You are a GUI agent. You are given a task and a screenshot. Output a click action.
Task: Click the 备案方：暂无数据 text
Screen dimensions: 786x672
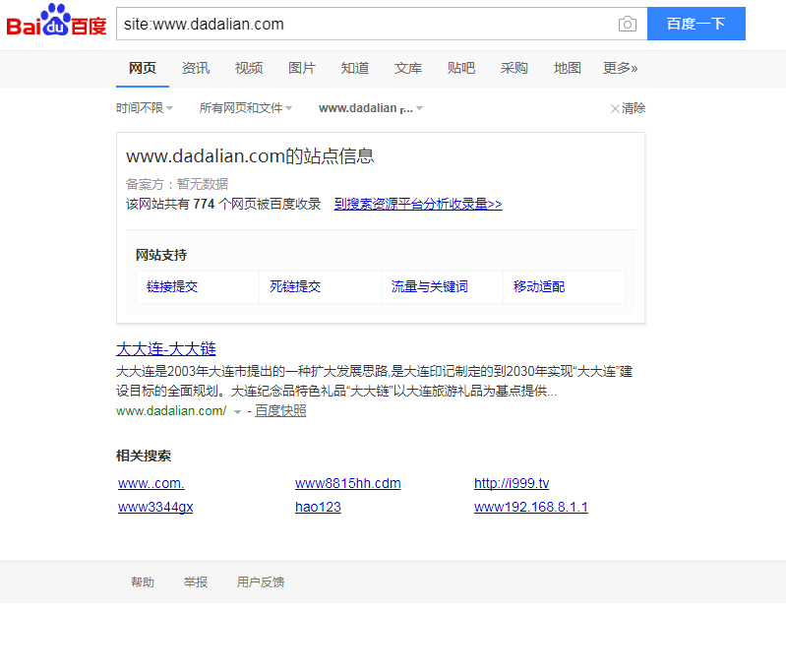tap(177, 184)
